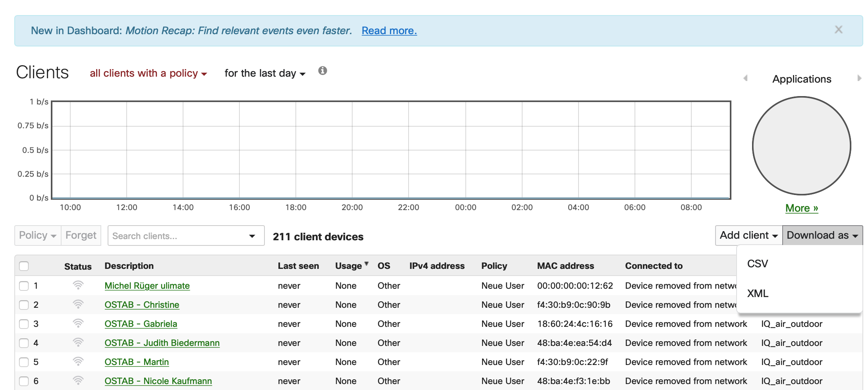Open the Read more link

click(x=389, y=31)
